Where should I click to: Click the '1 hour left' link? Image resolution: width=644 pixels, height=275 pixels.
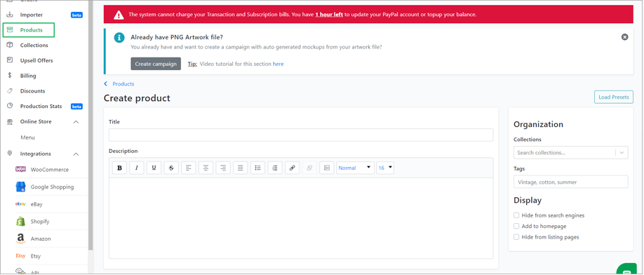tap(329, 15)
